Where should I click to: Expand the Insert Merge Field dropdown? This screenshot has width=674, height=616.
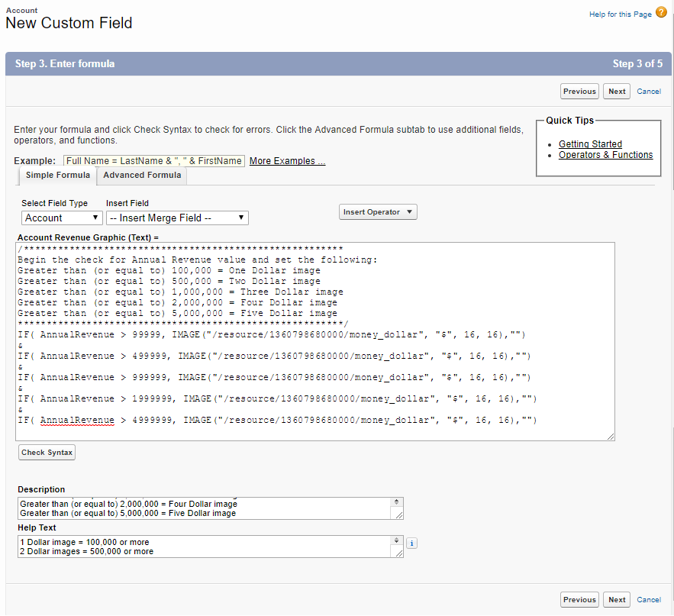pyautogui.click(x=177, y=218)
